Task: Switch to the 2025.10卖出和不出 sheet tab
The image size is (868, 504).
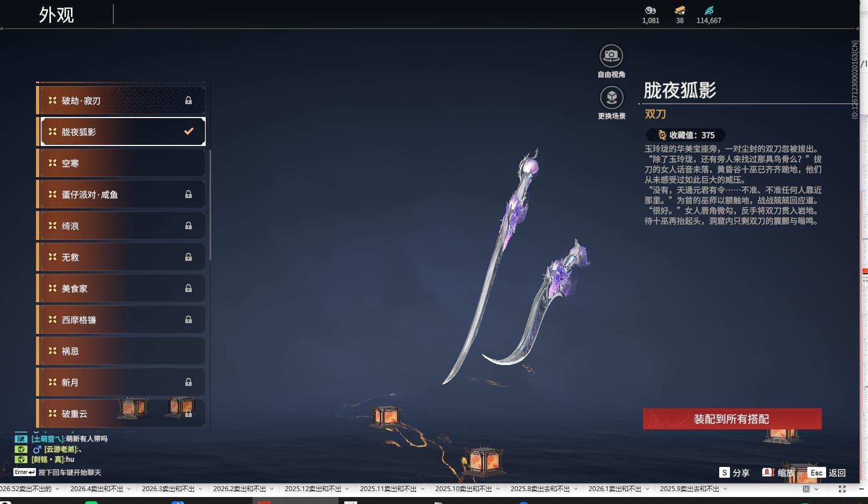Action: [464, 489]
